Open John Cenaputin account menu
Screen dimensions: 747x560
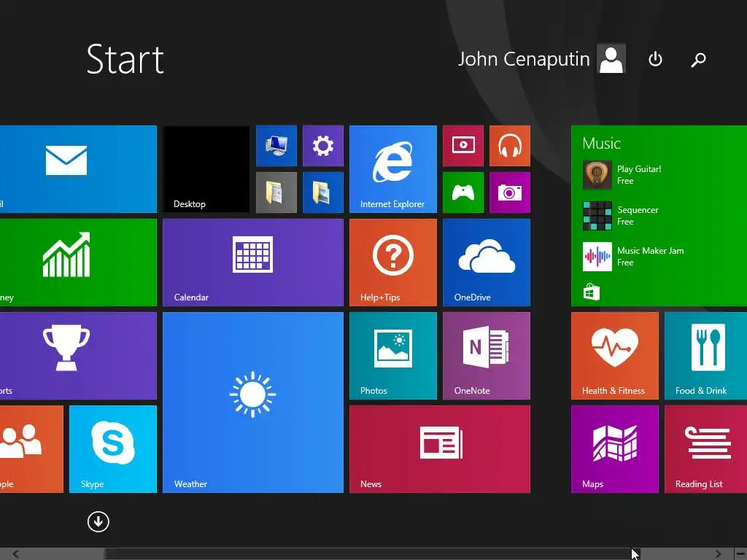click(x=542, y=59)
